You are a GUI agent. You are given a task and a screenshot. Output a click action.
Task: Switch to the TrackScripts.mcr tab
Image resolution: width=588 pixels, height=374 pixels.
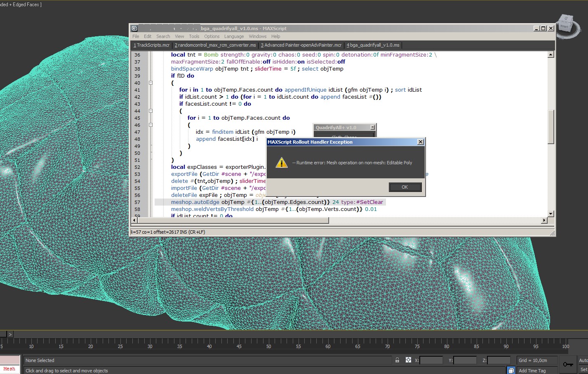coord(151,45)
